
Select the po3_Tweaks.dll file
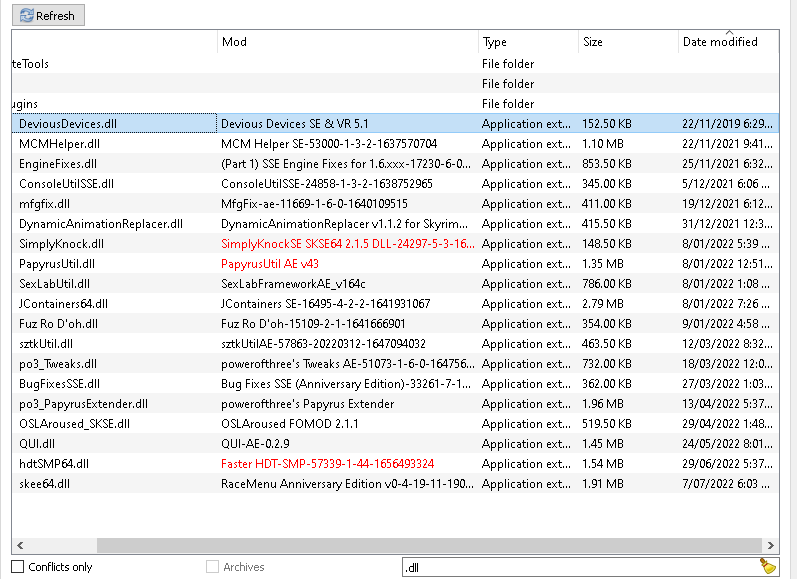click(58, 364)
